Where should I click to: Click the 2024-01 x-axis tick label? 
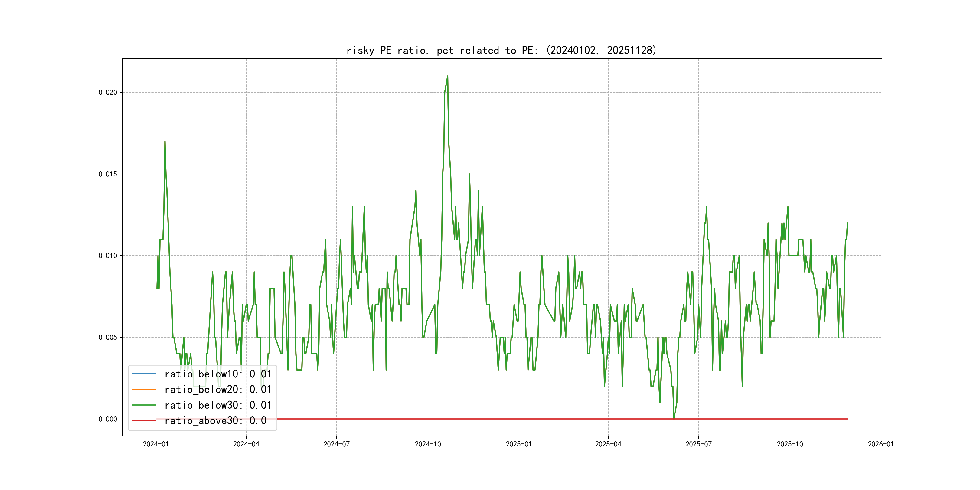155,444
